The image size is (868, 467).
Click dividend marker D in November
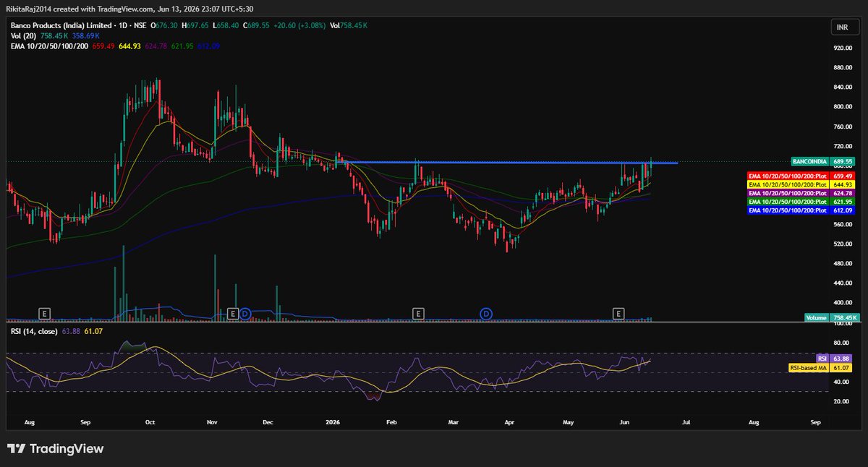click(x=245, y=313)
